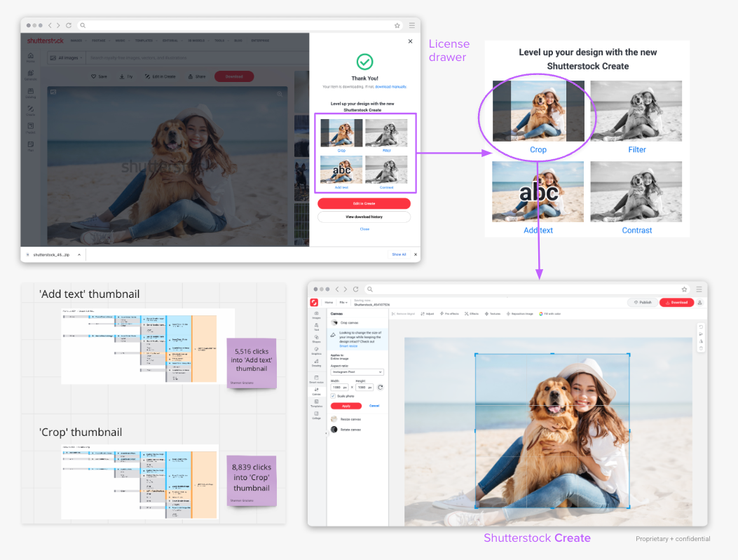
Task: Click the Try button above the image
Action: tap(126, 76)
